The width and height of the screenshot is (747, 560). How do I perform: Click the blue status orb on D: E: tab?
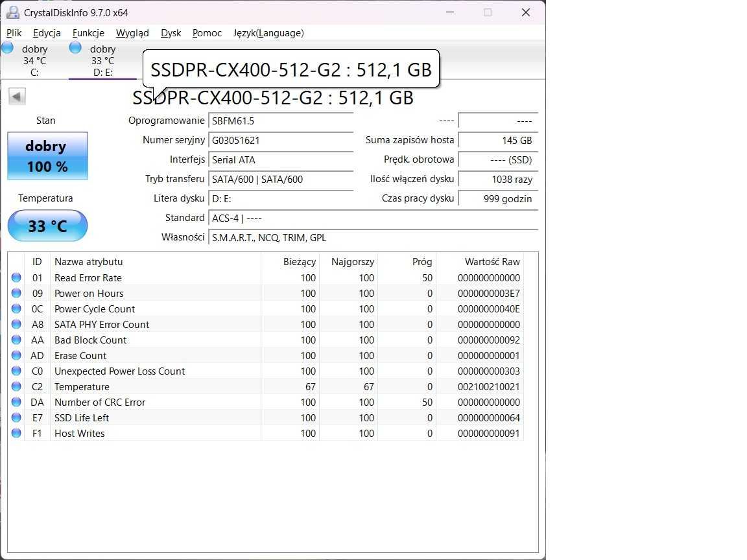75,47
